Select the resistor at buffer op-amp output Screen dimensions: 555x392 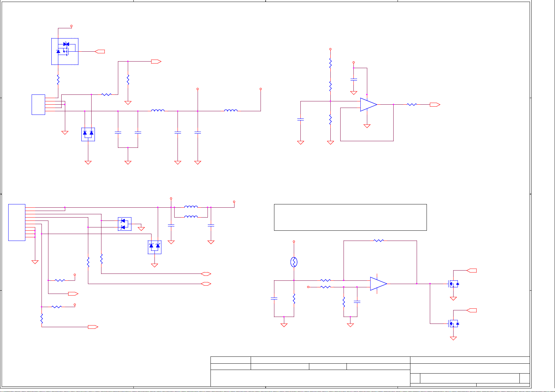412,105
